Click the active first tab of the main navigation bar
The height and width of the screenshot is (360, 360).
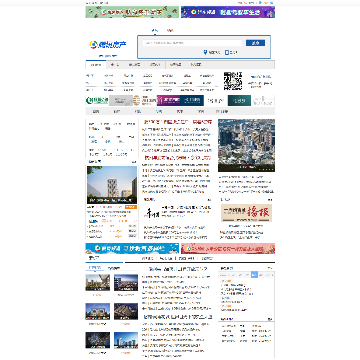click(96, 65)
